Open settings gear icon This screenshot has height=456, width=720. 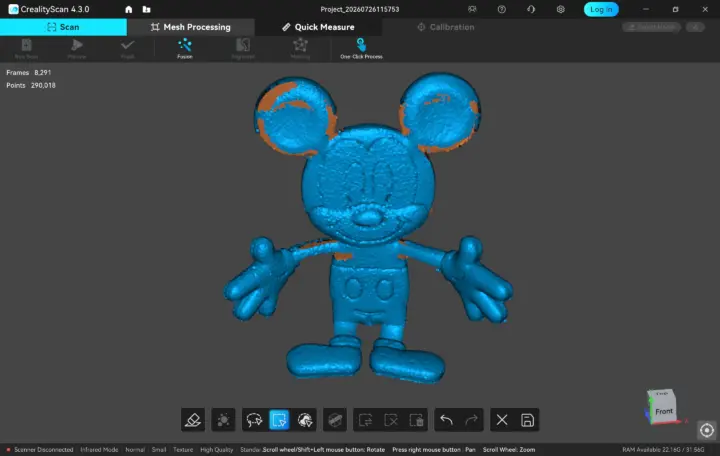(560, 9)
